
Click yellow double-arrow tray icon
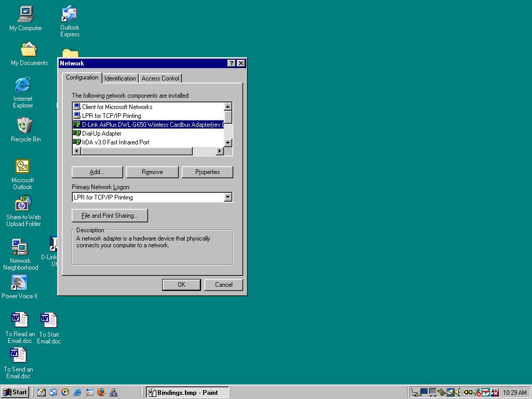(x=468, y=392)
